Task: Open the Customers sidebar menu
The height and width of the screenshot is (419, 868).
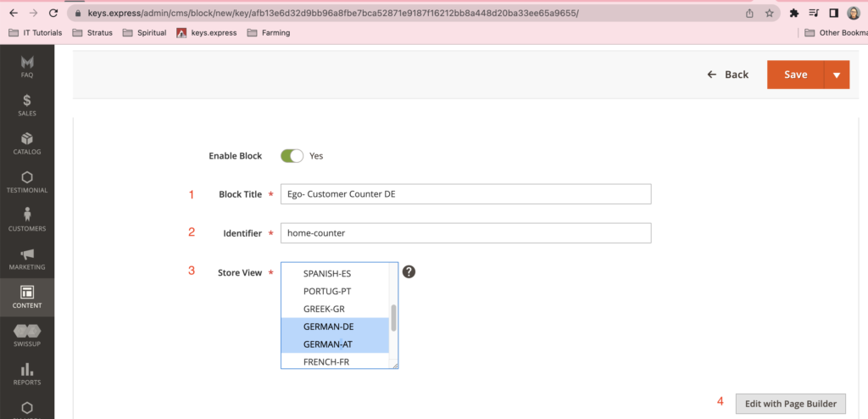Action: pos(27,219)
